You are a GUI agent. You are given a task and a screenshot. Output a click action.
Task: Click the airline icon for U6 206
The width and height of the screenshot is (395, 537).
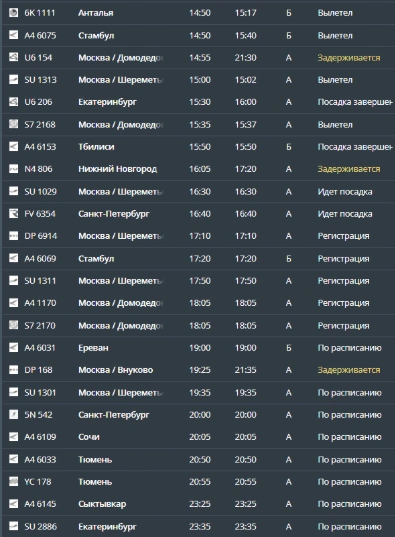pos(13,102)
